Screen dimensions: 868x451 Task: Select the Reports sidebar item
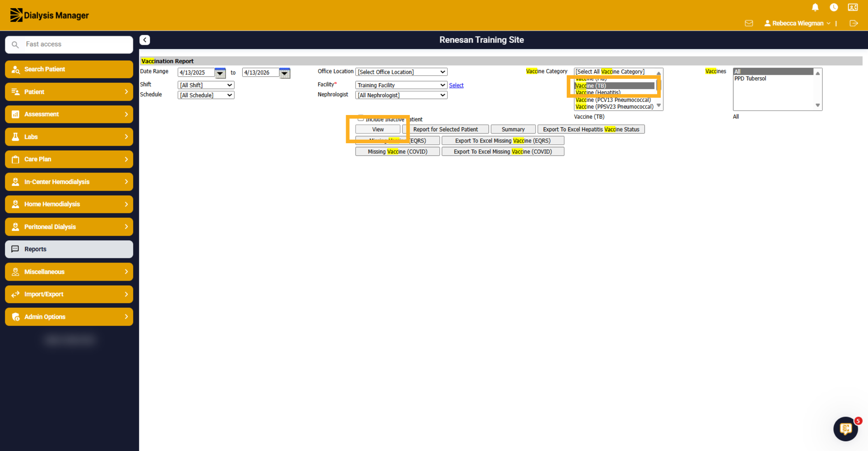pyautogui.click(x=69, y=249)
